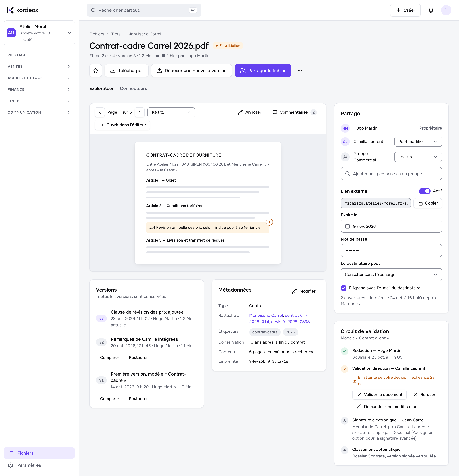Toggle the Lien externe switch
459x476 pixels.
pos(425,191)
